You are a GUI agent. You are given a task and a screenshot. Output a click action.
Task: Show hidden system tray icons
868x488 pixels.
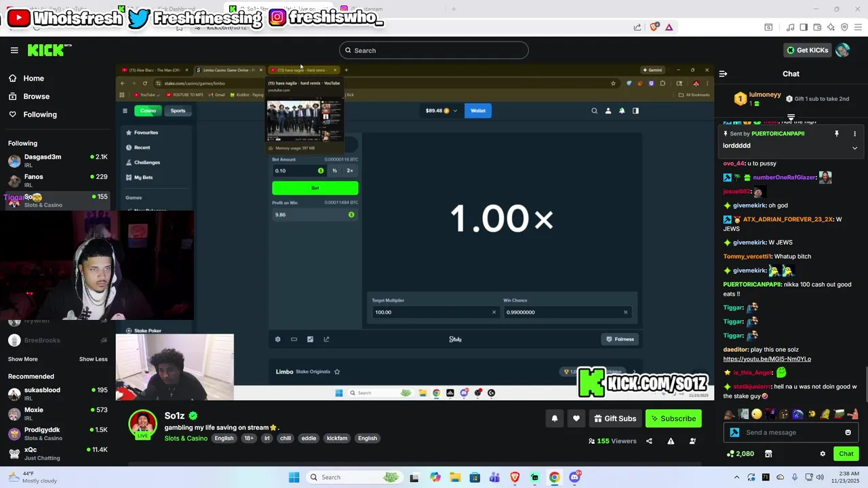tap(737, 477)
